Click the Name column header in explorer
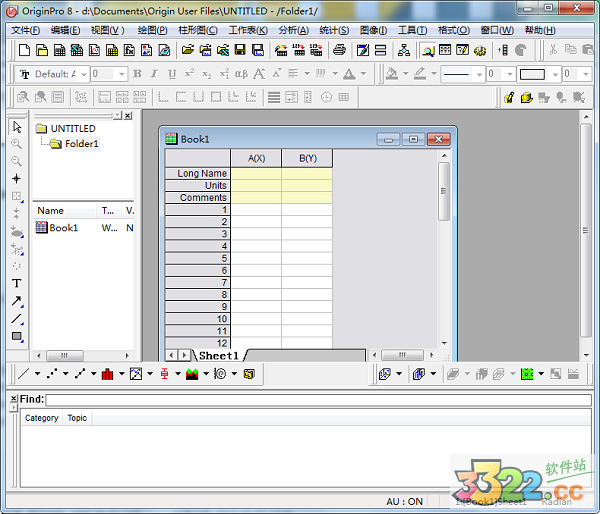This screenshot has height=514, width=600. 65,210
